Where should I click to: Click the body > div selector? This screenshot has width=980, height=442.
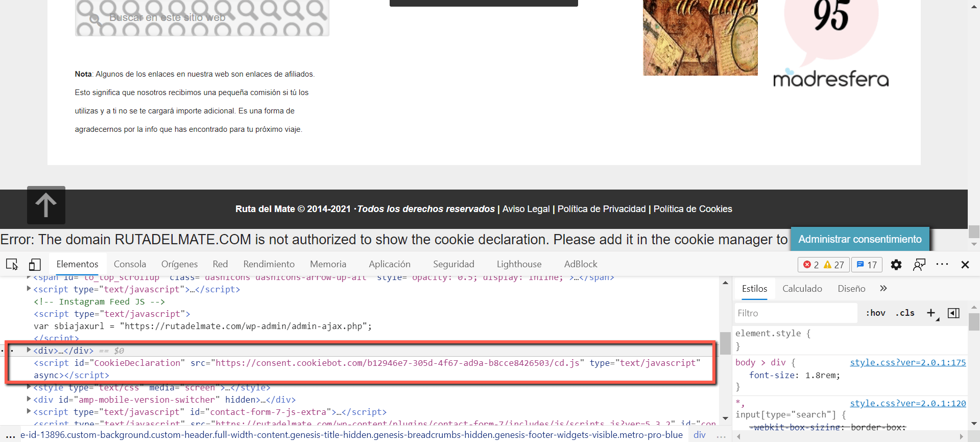tap(762, 362)
